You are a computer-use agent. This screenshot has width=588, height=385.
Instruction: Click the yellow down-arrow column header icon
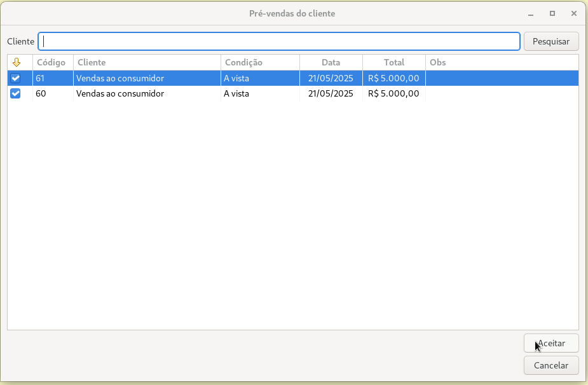[17, 62]
